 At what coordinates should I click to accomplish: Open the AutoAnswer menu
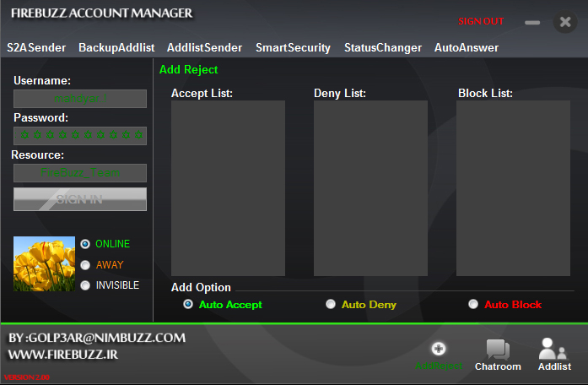click(467, 47)
